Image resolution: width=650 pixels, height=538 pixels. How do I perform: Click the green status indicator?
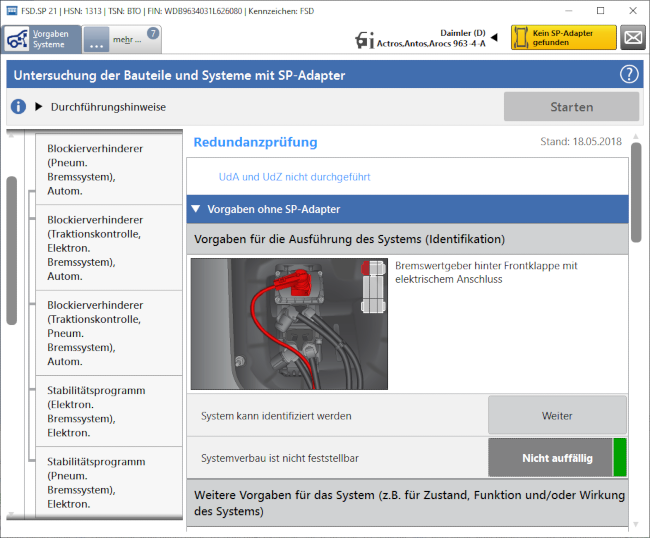click(x=620, y=458)
